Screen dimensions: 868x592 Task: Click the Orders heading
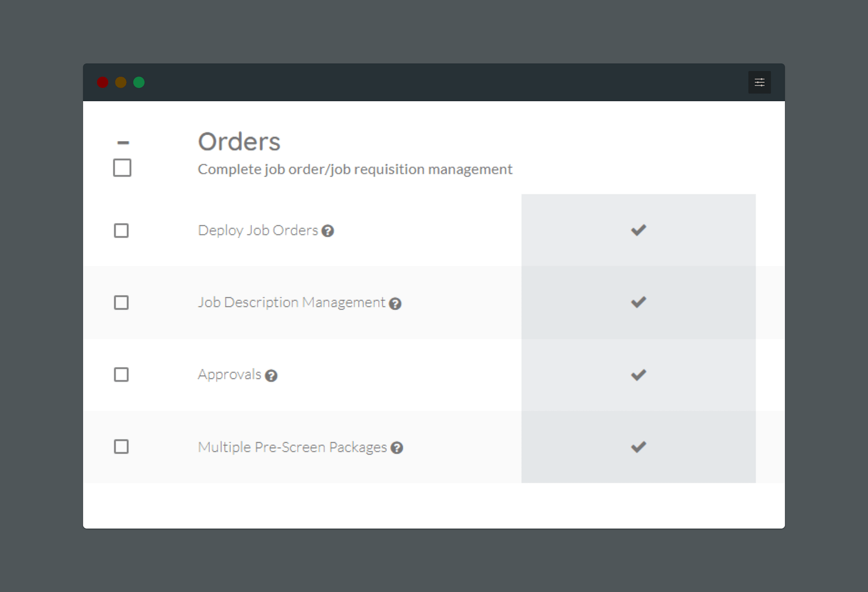(x=239, y=141)
